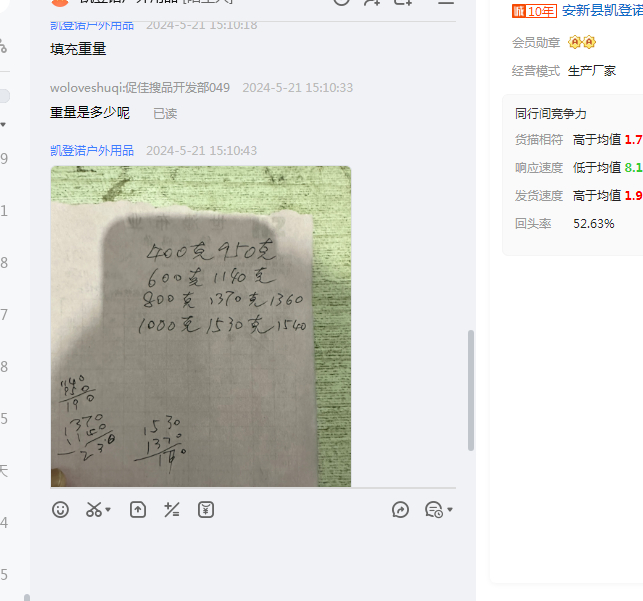
Task: Expand the chat history dropdown arrow
Action: [x=450, y=510]
